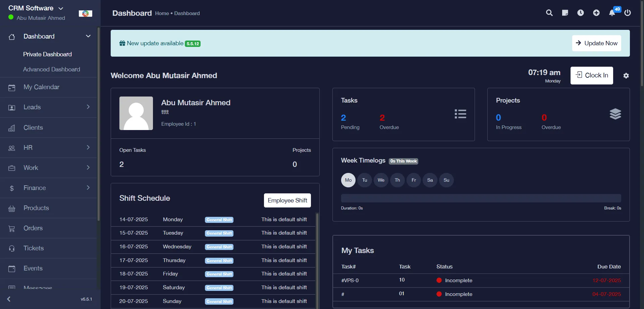Click the plus create-new icon
The width and height of the screenshot is (644, 309).
point(596,13)
